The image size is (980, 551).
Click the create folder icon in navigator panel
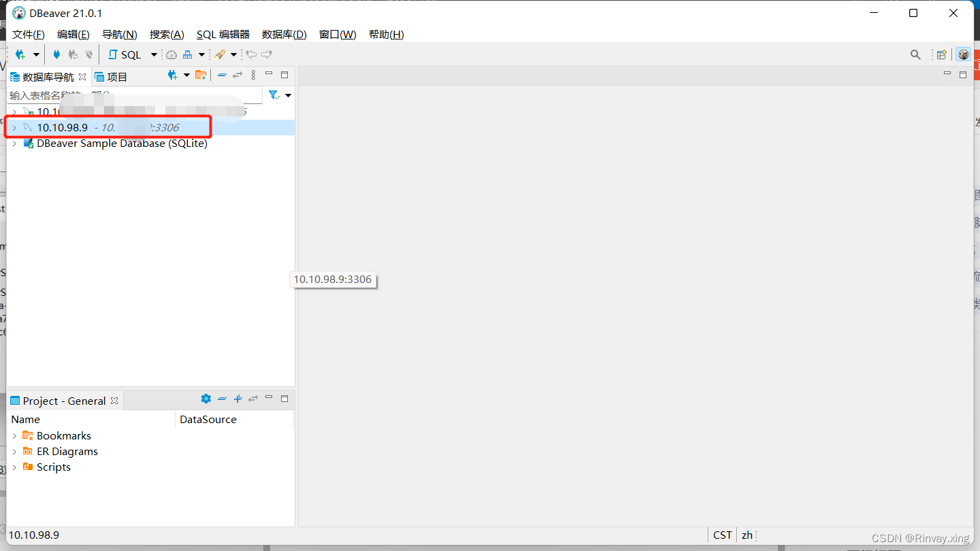[x=201, y=75]
